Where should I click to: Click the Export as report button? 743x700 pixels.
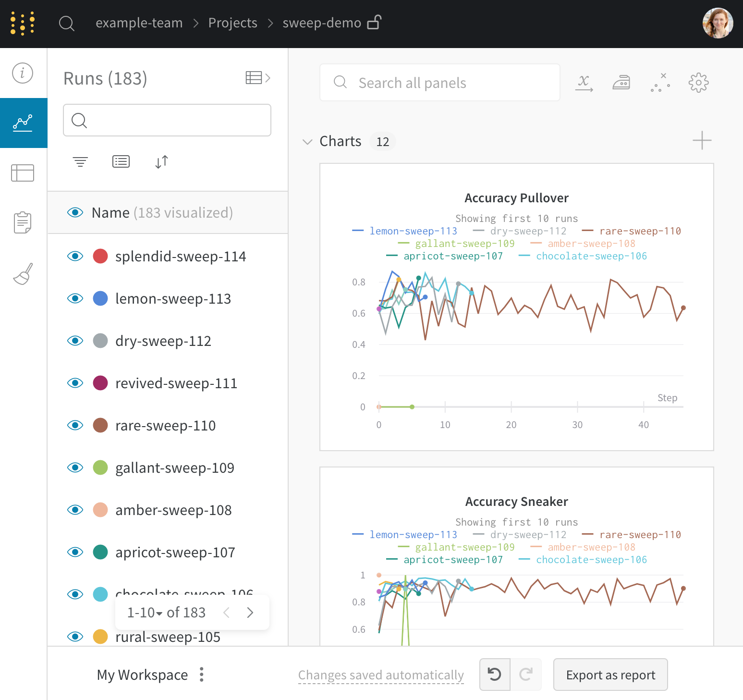tap(610, 675)
